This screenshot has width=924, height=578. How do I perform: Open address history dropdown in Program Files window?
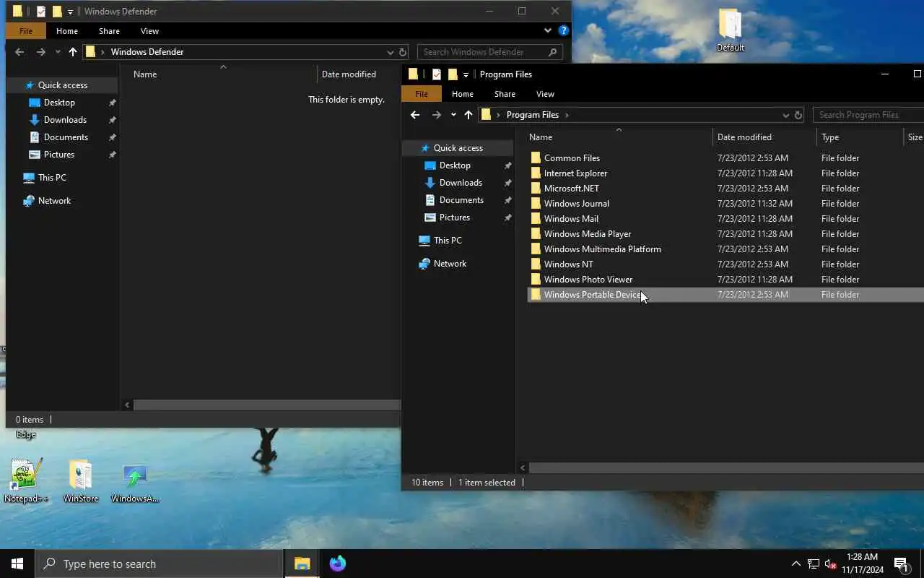click(786, 115)
